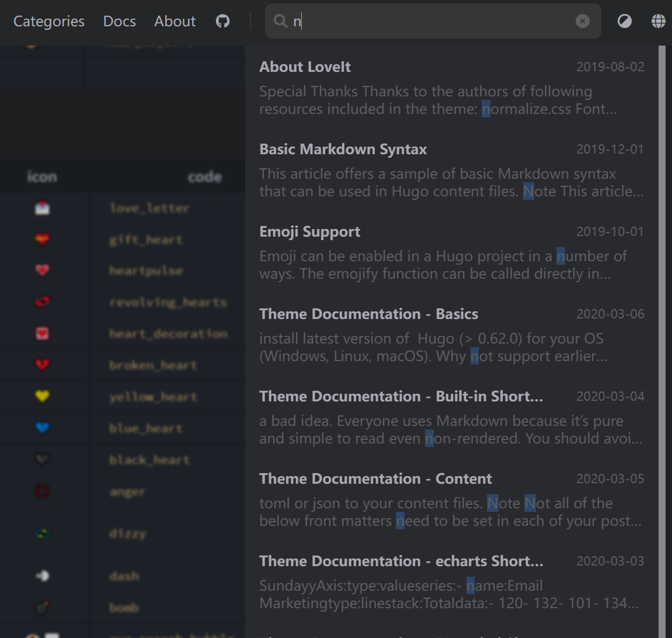Click the dizzy emoji icon

[43, 533]
